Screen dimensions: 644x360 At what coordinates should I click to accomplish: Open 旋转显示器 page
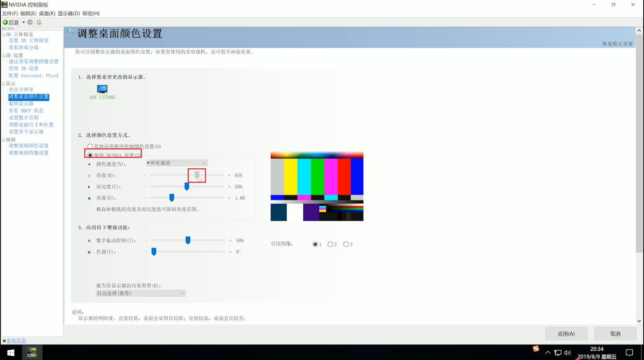pyautogui.click(x=21, y=104)
